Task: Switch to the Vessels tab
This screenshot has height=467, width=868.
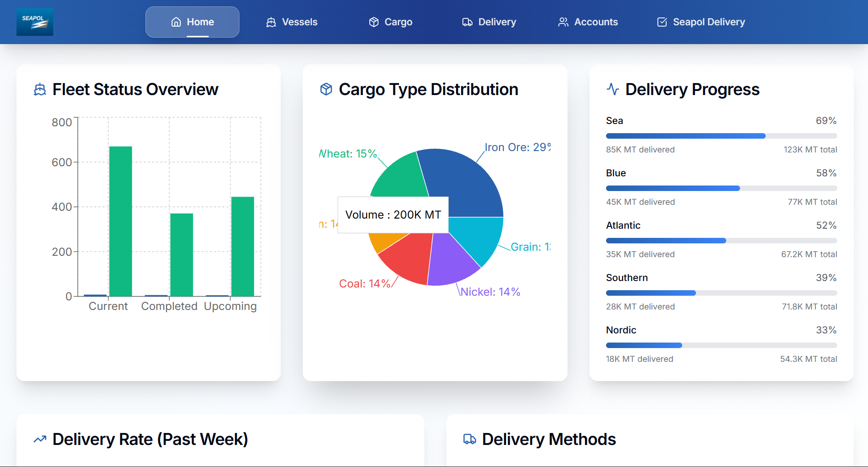Action: coord(292,22)
